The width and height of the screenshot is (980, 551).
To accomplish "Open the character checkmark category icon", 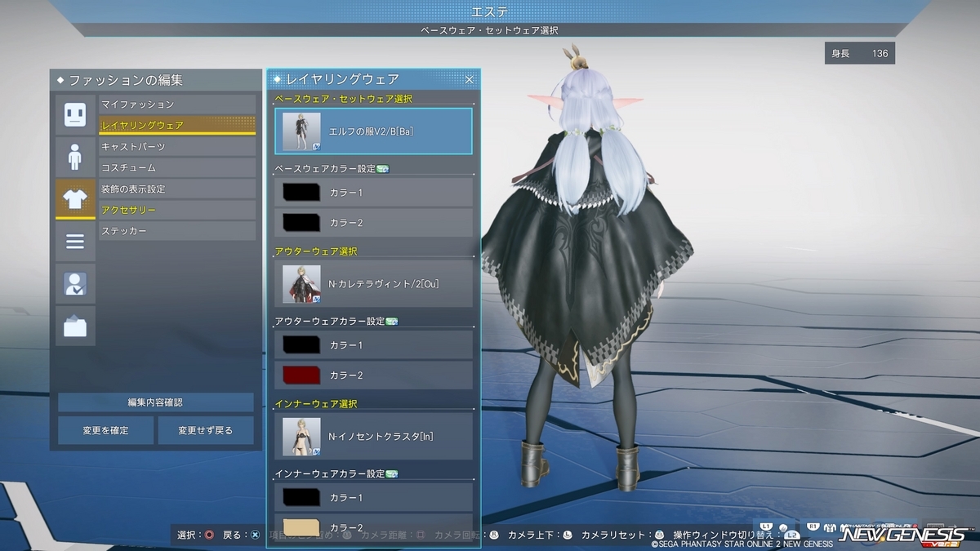I will (x=75, y=284).
